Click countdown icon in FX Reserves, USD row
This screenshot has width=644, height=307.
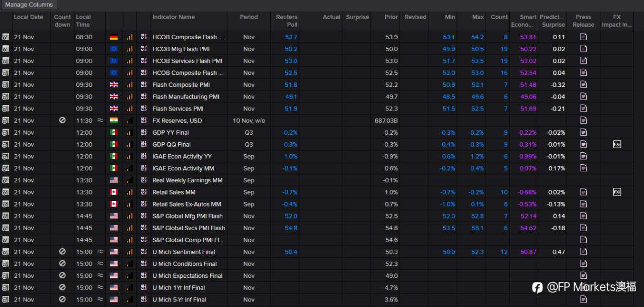(62, 121)
